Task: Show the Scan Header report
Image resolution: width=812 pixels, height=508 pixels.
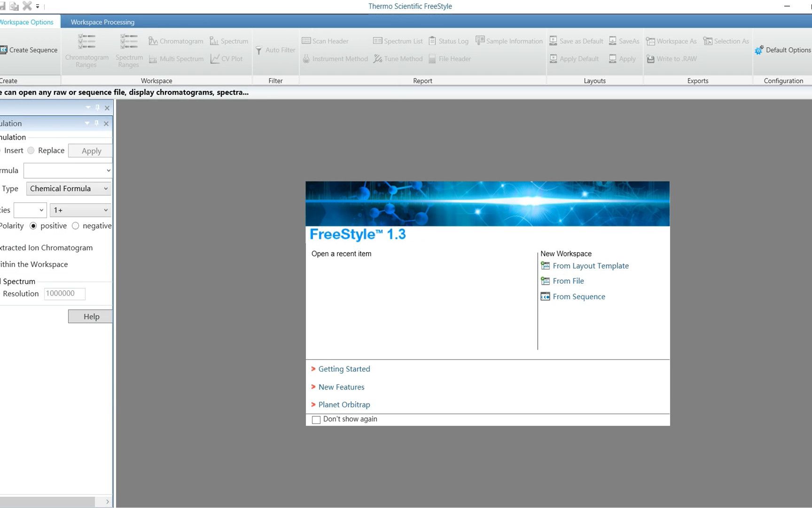Action: point(325,41)
